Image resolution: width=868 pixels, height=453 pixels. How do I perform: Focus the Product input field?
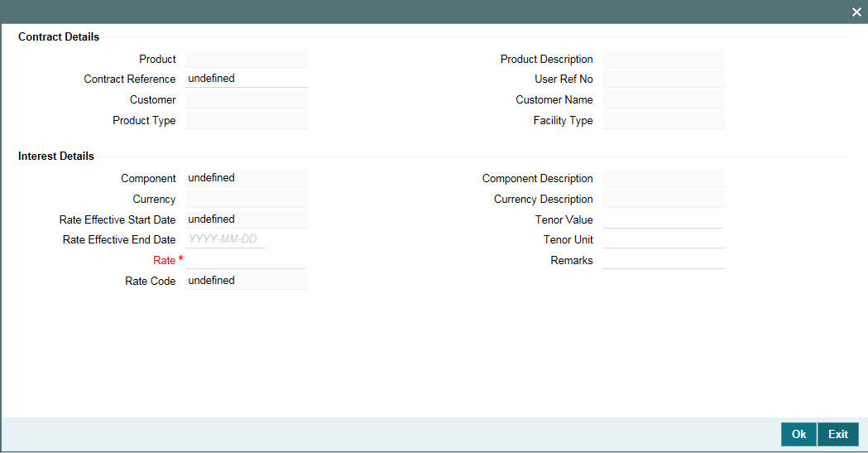pos(247,59)
